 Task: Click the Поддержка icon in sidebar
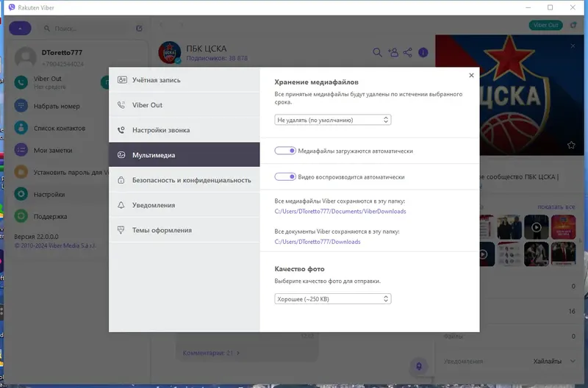pos(21,216)
